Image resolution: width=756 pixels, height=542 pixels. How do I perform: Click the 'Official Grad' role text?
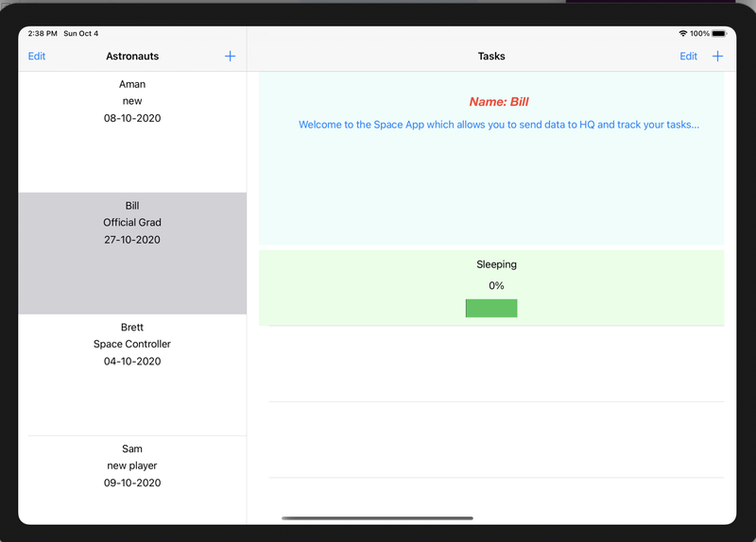[x=132, y=223]
